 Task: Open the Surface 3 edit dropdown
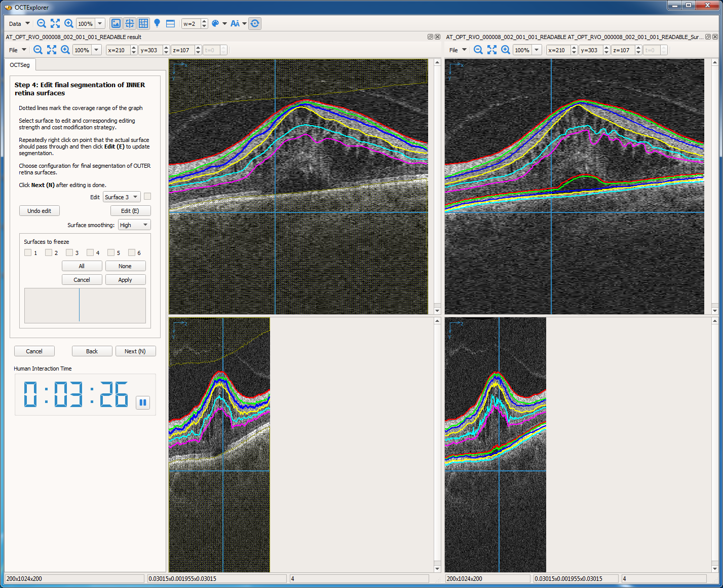121,197
